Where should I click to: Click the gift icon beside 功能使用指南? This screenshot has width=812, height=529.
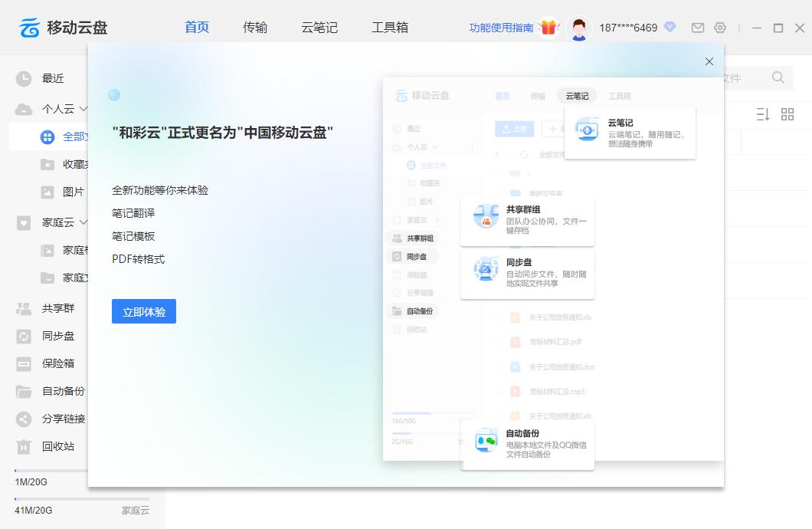550,26
